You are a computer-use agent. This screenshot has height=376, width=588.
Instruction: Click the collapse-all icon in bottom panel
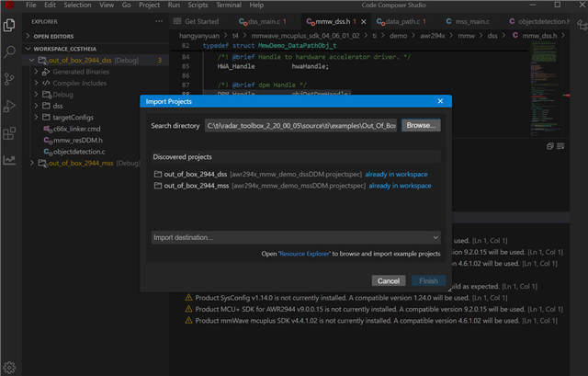pyautogui.click(x=549, y=146)
